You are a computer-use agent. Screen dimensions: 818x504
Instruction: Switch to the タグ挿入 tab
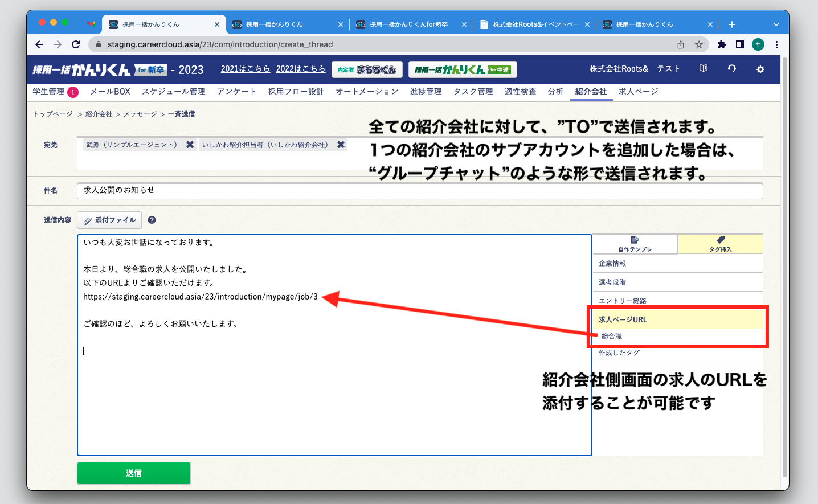[x=720, y=244]
